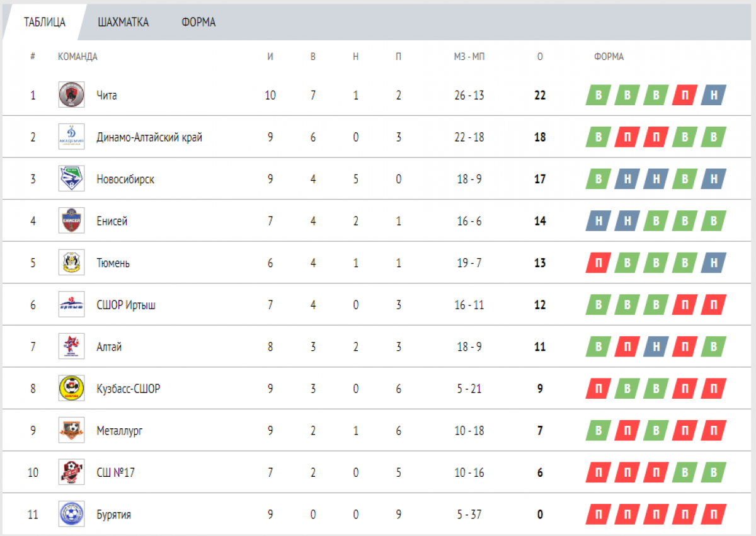Click the Бурятия football logo
This screenshot has width=756, height=536.
[x=71, y=514]
